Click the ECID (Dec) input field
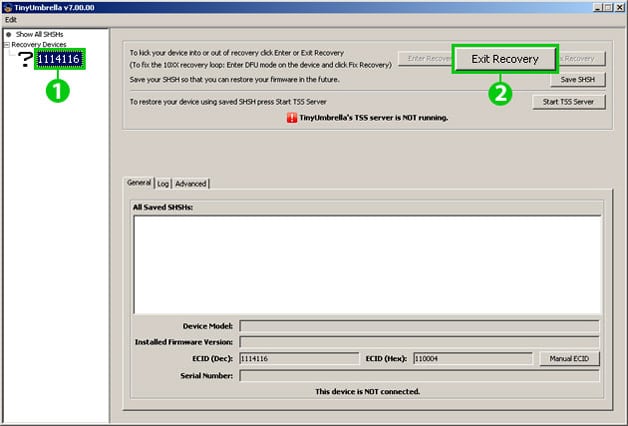Viewport: 628px width, 426px height. (x=299, y=359)
